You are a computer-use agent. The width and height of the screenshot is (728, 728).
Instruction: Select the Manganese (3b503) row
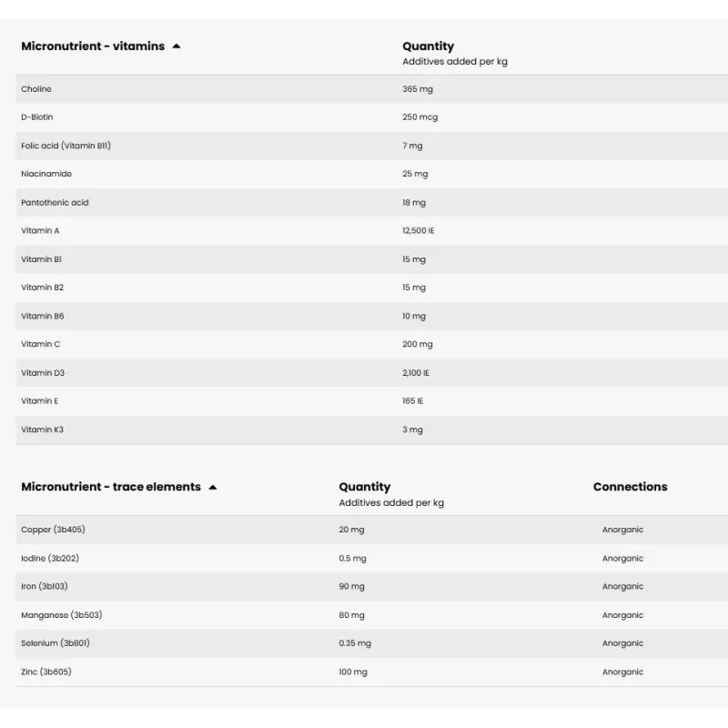[61, 615]
